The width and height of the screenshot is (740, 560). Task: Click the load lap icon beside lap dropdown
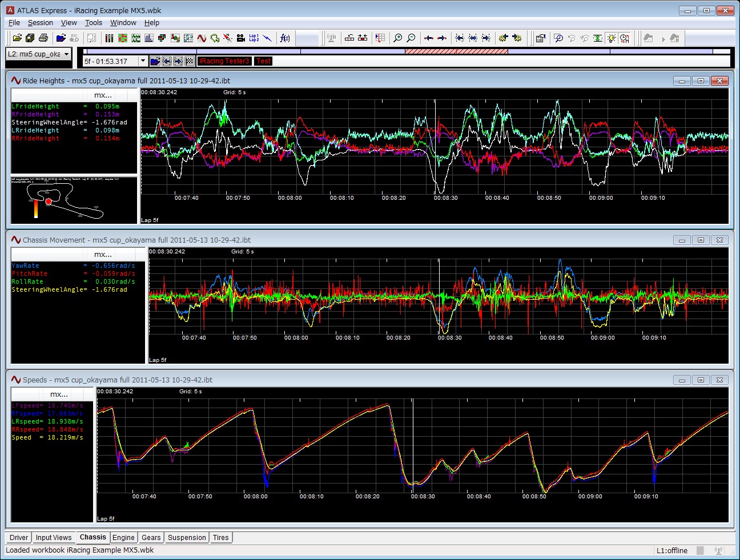pos(155,61)
